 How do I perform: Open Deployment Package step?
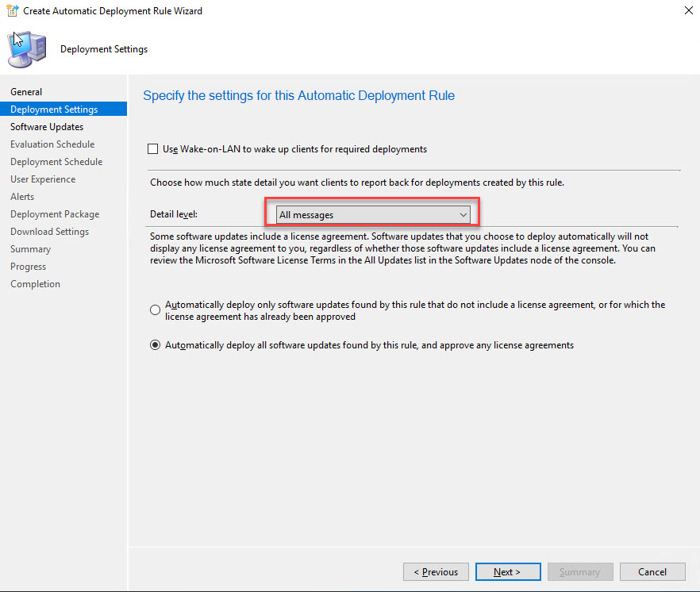(x=55, y=214)
